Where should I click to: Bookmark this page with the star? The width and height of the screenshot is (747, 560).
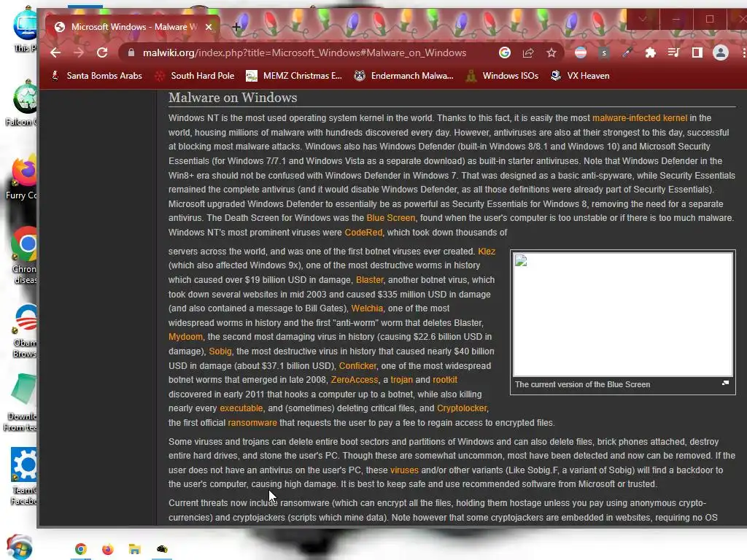pos(551,52)
